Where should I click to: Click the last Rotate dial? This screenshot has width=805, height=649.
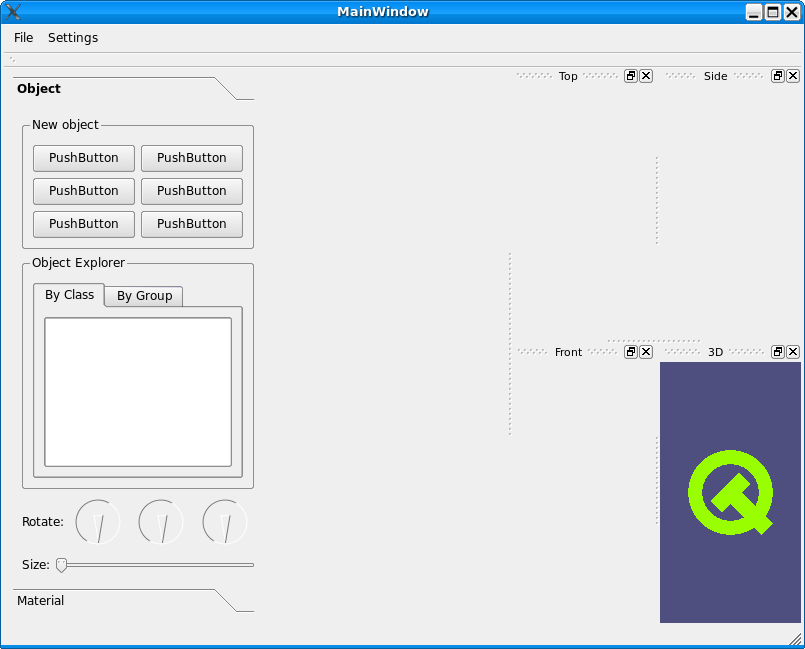[x=224, y=522]
